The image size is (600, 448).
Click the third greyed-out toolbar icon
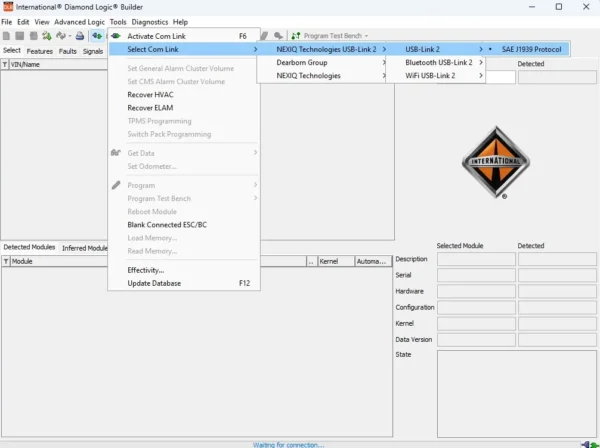tap(33, 36)
